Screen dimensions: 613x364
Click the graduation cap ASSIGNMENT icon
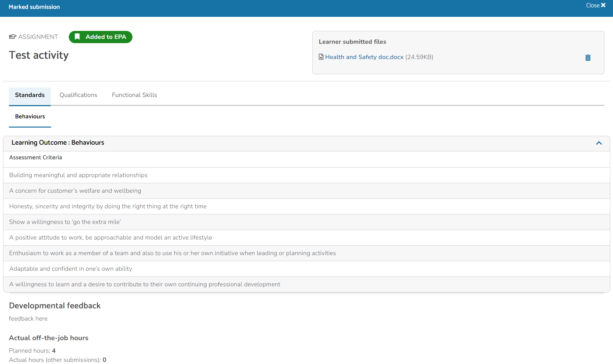tap(12, 37)
